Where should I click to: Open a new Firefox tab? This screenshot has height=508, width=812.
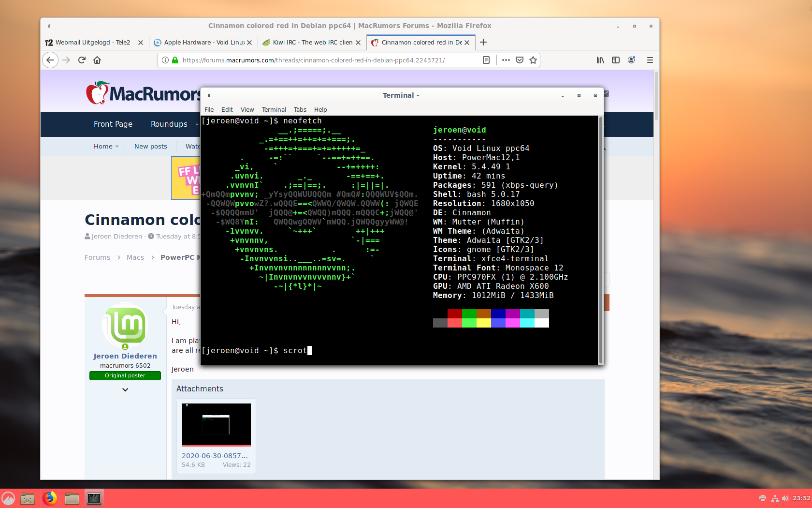click(483, 43)
